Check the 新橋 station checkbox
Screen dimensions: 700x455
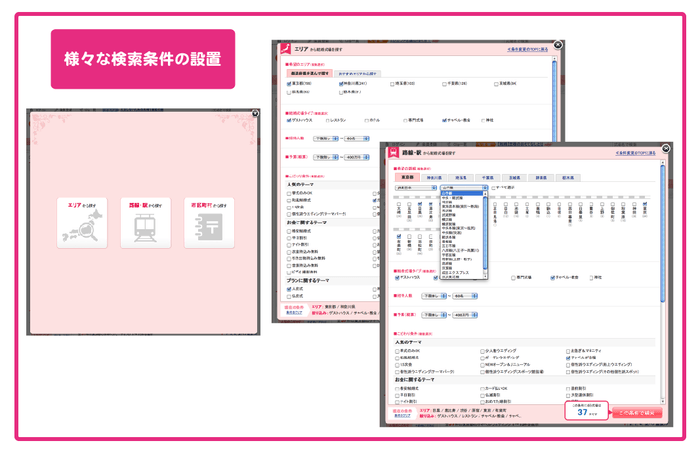(x=409, y=236)
